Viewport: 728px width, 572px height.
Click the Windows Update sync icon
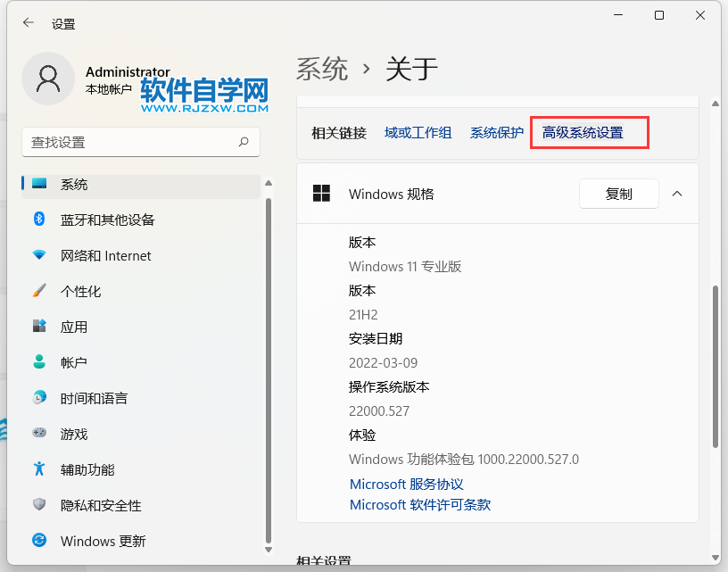tap(39, 540)
